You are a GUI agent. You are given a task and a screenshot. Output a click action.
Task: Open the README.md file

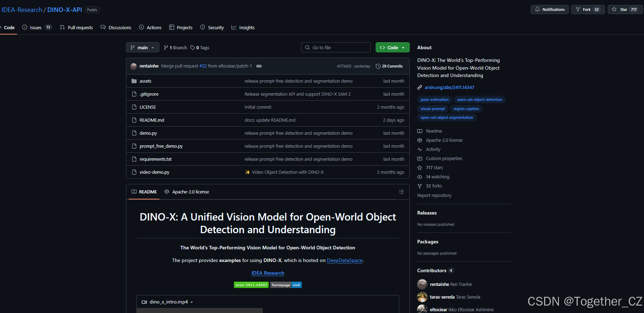click(x=152, y=120)
